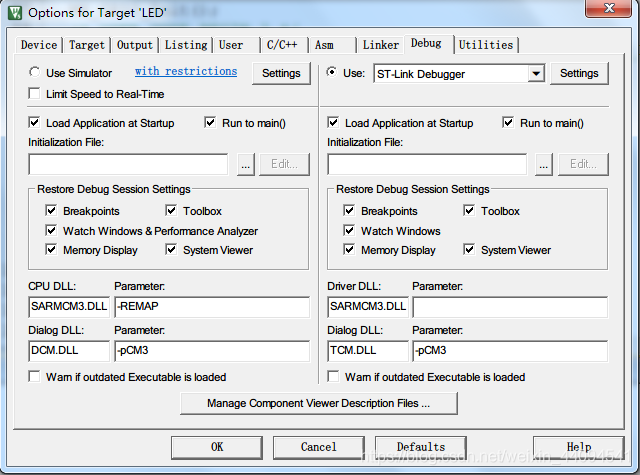Toggle debugger Toolbox checkbox
This screenshot has width=640, height=475.
point(469,211)
